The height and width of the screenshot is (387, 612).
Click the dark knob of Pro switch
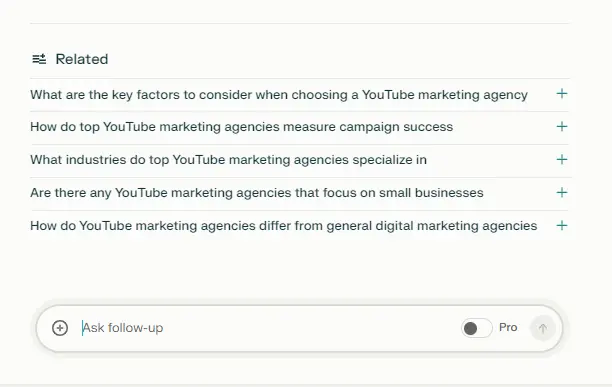point(470,328)
